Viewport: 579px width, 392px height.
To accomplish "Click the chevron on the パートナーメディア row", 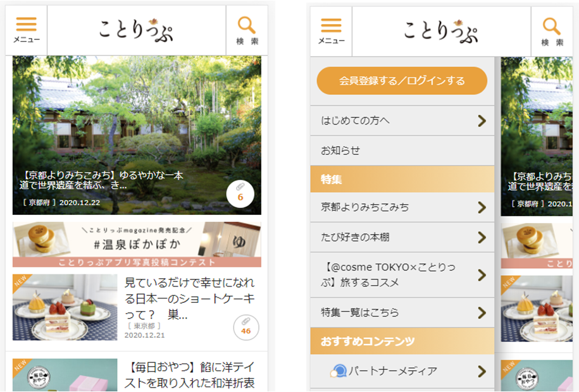I will (x=482, y=371).
